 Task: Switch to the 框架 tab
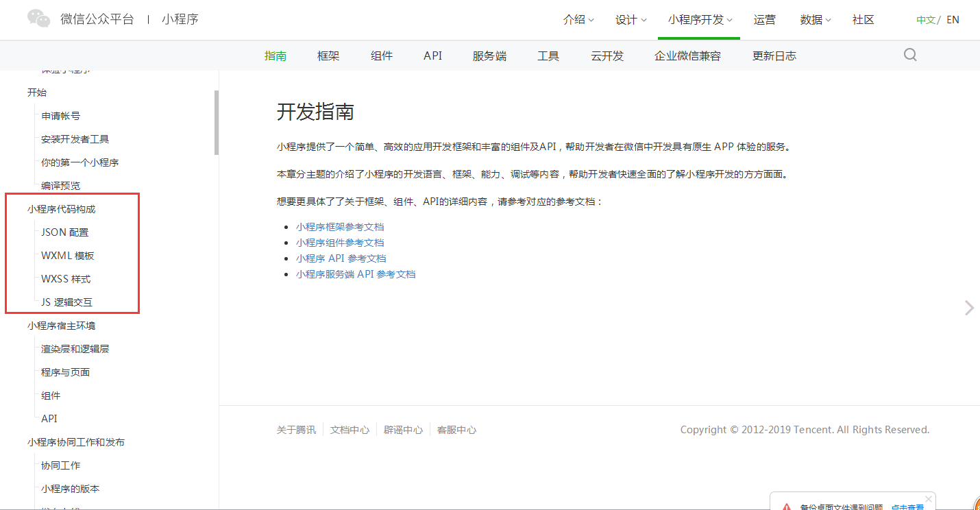coord(328,56)
